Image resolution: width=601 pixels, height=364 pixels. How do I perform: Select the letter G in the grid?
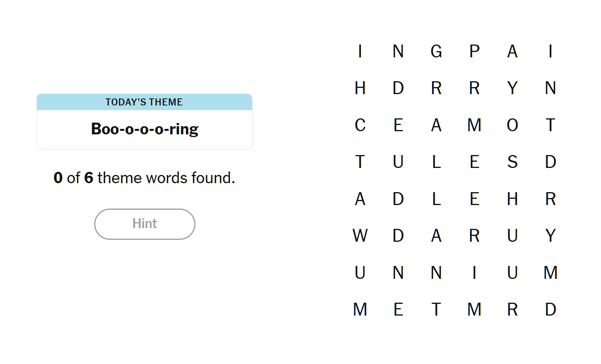436,51
